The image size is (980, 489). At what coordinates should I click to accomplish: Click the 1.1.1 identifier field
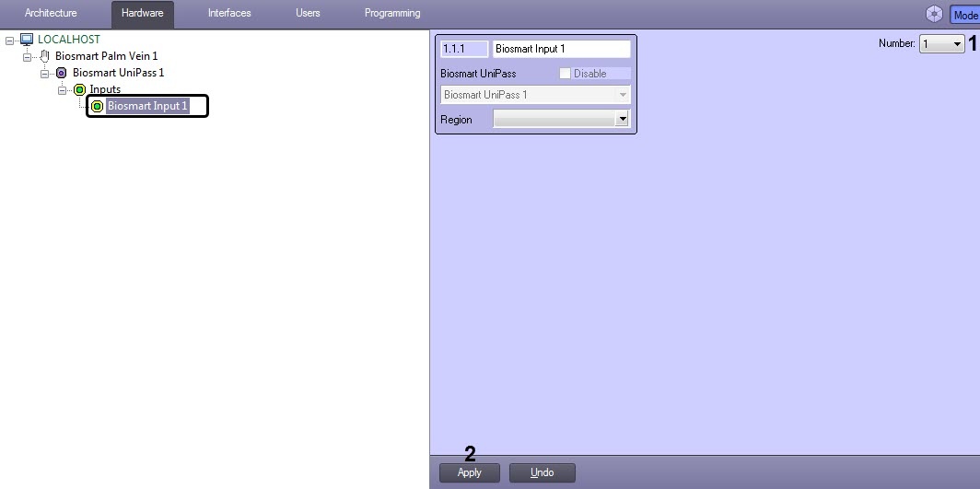coord(464,49)
